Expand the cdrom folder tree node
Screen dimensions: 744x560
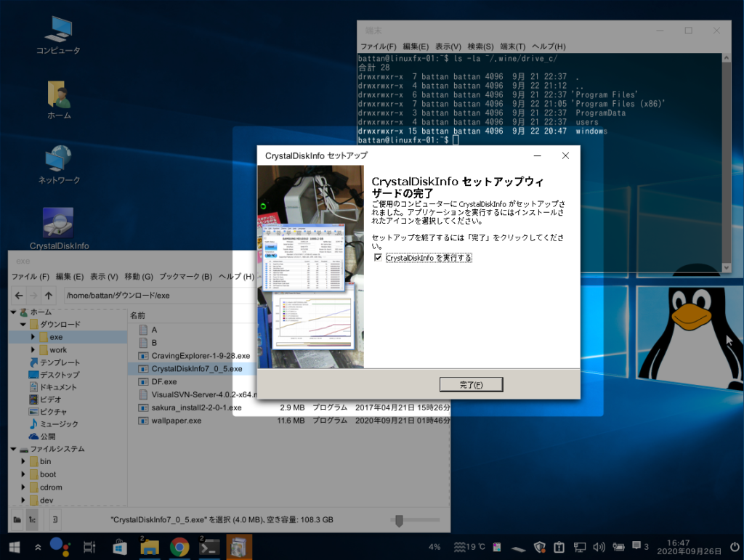(23, 487)
